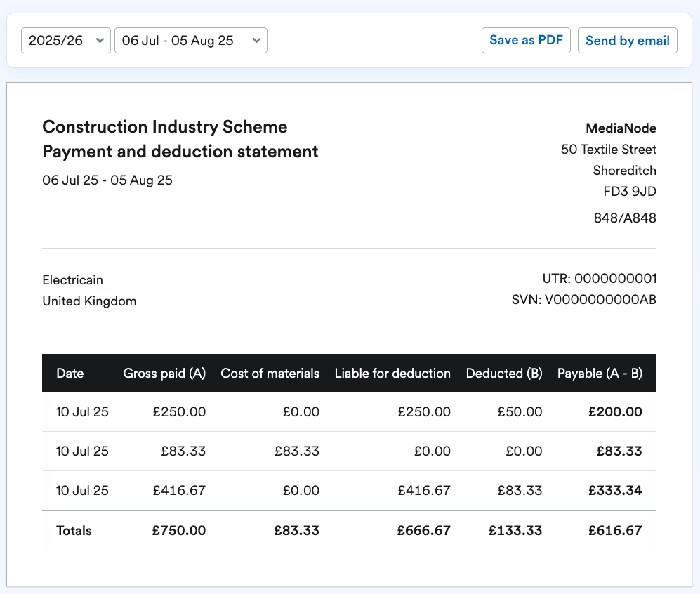Viewport: 700px width, 594px height.
Task: Click the £616.67 total payable value
Action: [x=615, y=531]
